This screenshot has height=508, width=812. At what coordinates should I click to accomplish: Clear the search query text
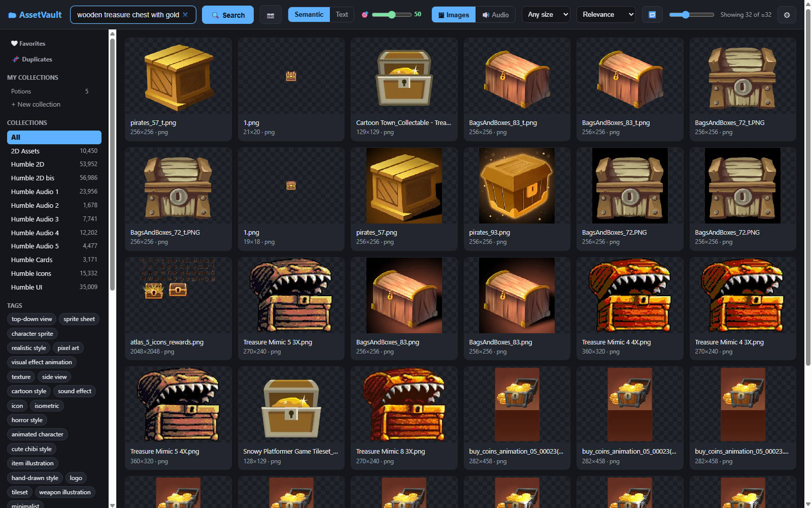click(x=185, y=15)
